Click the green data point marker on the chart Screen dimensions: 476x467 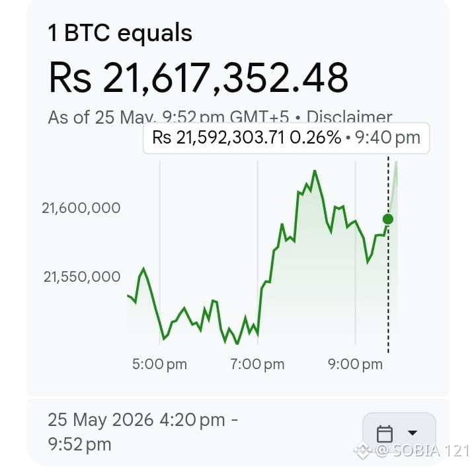coord(388,219)
